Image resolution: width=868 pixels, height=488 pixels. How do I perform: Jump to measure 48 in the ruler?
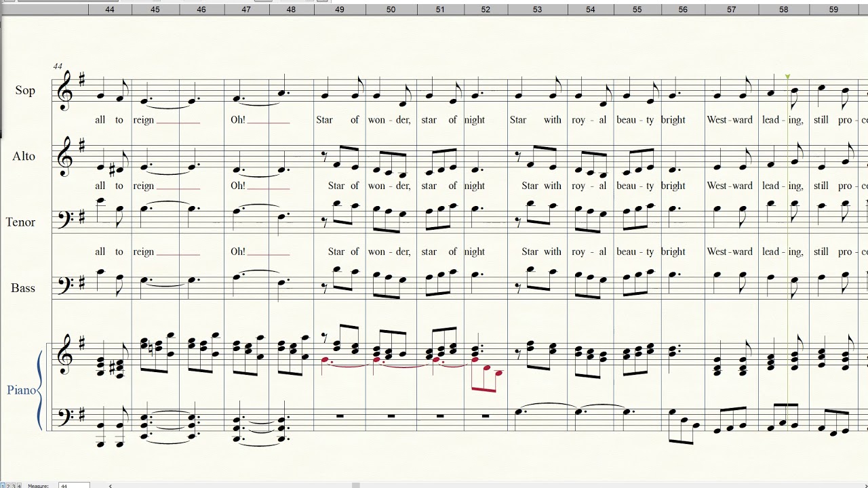291,9
